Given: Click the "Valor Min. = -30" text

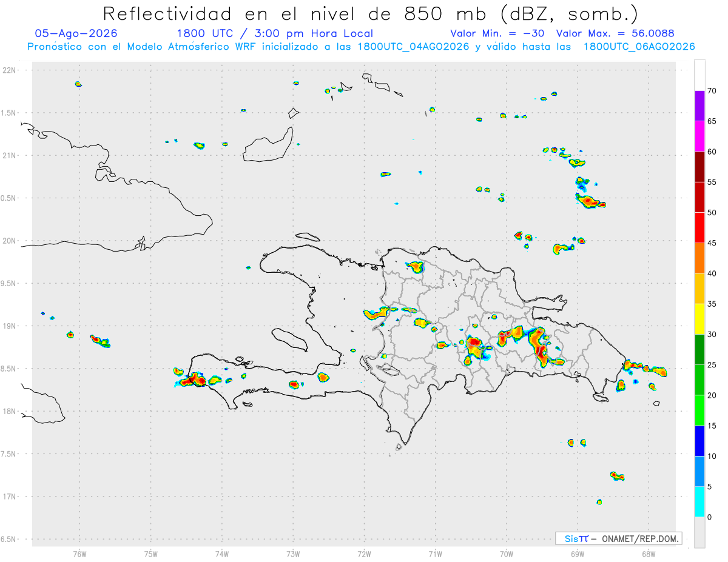Looking at the screenshot, I should tap(498, 33).
